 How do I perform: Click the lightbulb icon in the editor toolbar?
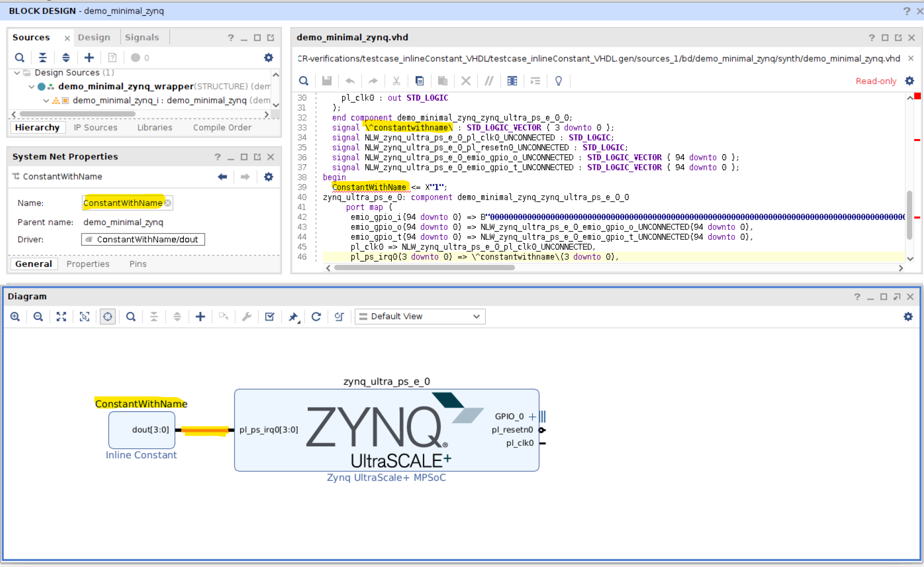pos(558,81)
